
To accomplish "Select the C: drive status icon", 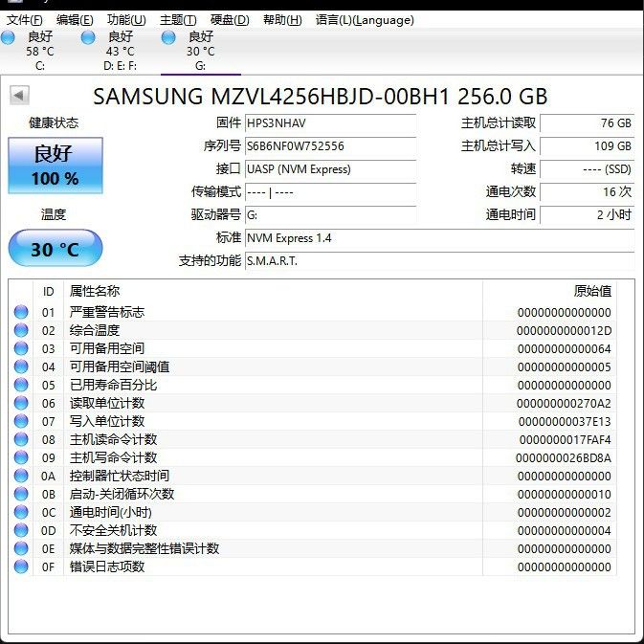I will [x=9, y=37].
